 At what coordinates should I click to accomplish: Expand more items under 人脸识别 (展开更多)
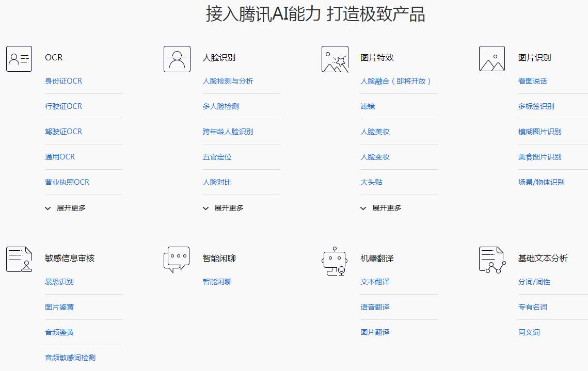click(223, 208)
